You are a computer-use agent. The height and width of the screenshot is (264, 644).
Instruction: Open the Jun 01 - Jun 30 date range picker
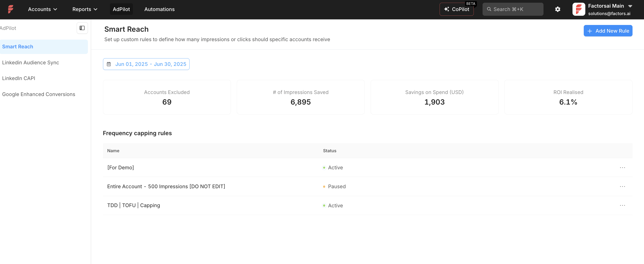point(146,64)
